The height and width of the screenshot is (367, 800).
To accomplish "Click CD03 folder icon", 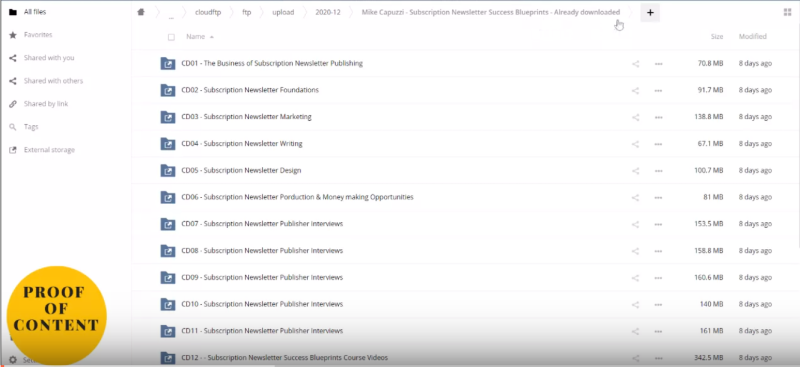I will 168,117.
